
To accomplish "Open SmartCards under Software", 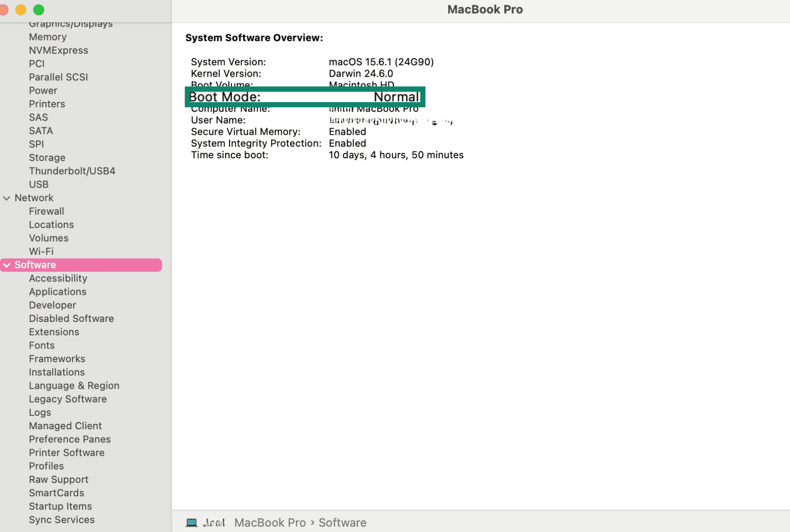I will click(x=57, y=493).
